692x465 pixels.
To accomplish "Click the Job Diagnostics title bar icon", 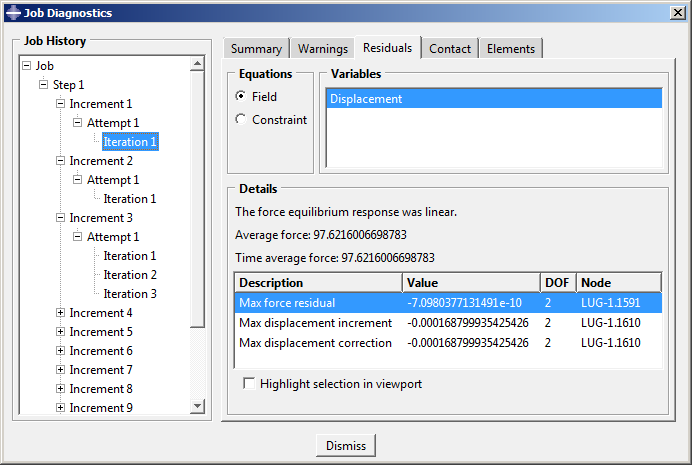I will pos(12,13).
